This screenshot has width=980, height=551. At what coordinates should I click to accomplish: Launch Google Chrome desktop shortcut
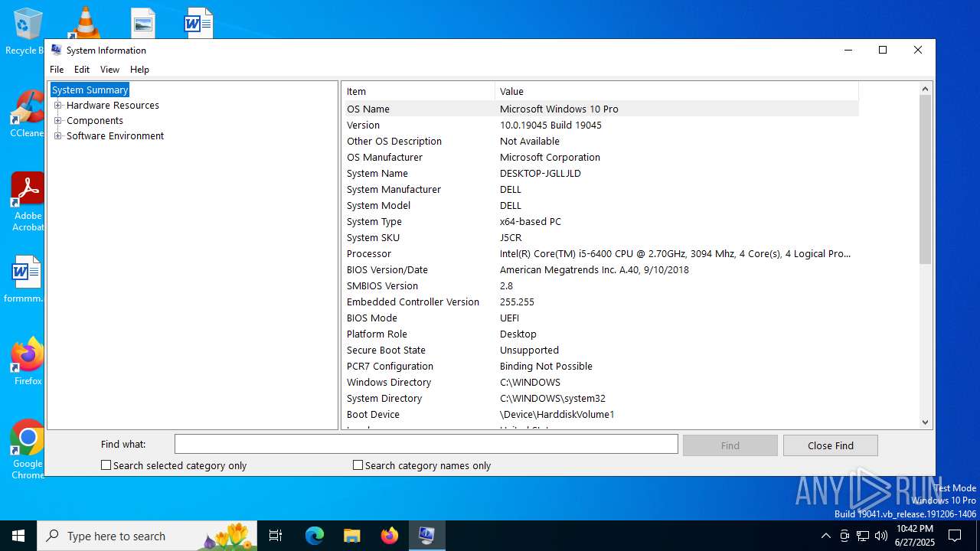28,450
